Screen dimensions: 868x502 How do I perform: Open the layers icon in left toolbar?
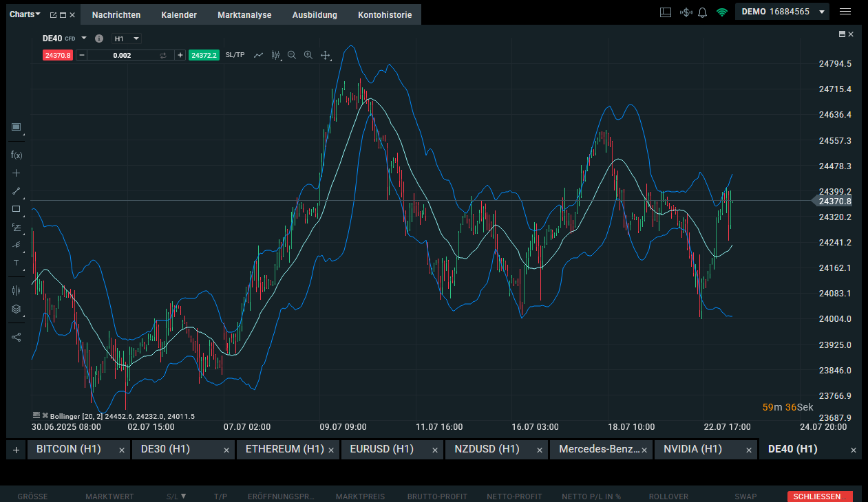tap(17, 309)
